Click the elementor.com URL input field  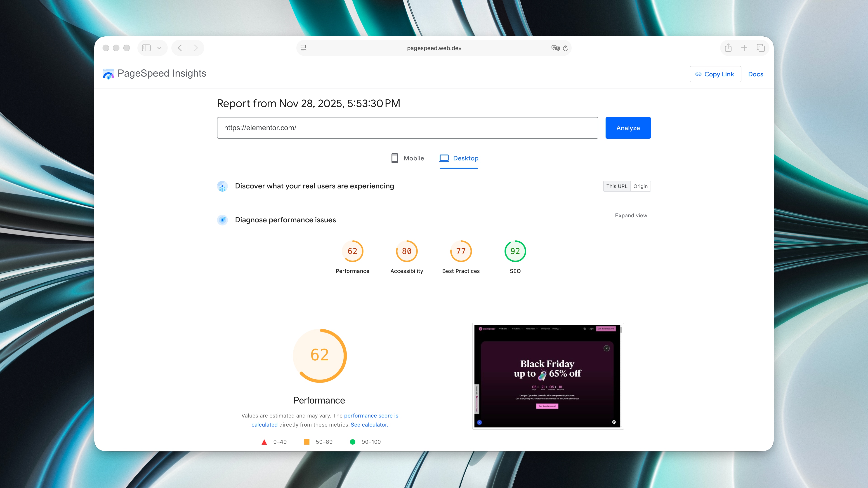[407, 128]
